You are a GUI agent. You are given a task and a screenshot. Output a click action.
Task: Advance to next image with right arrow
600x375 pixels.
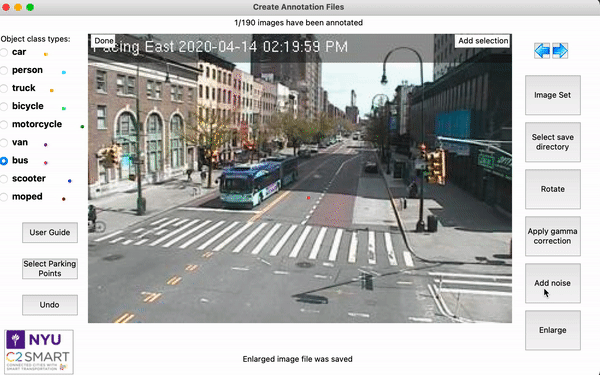[560, 51]
